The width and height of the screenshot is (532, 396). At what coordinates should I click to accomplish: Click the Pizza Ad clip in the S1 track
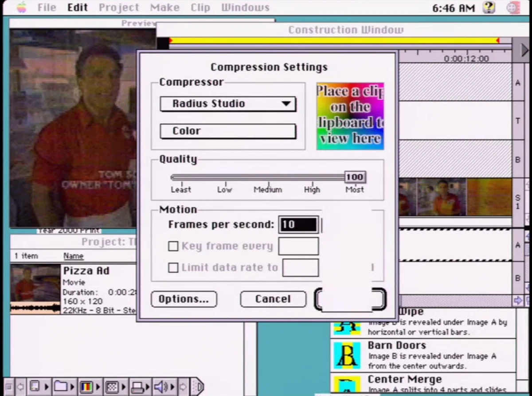(455, 198)
